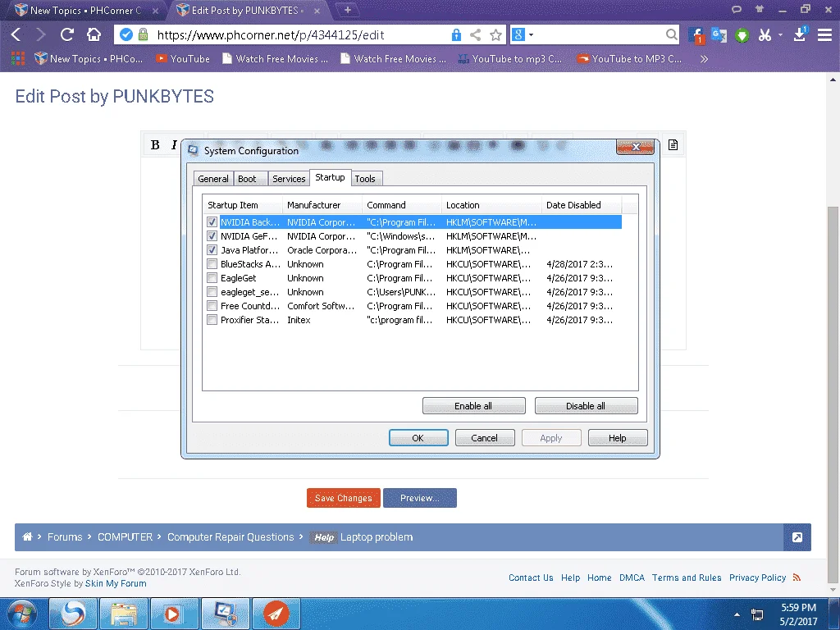Go back with the browser back arrow
This screenshot has height=630, width=840.
point(16,34)
